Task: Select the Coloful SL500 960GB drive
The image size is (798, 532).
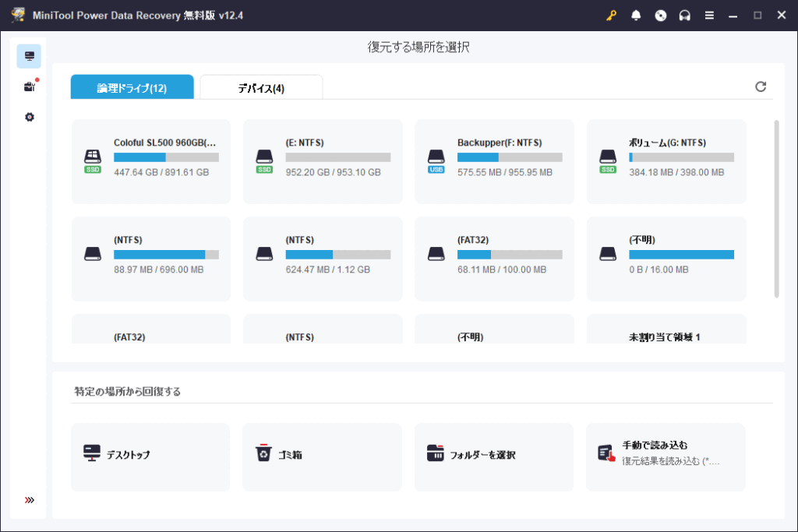Action: (151, 161)
